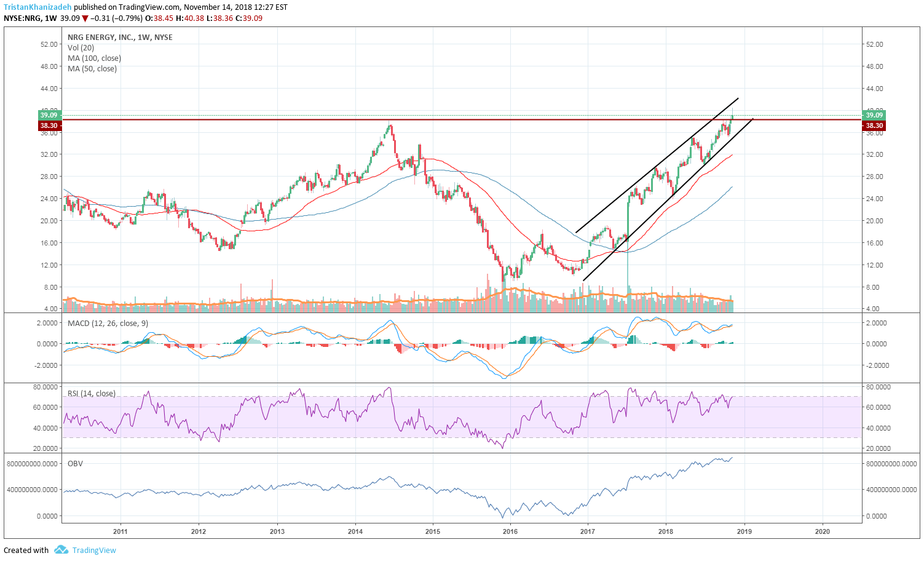Click the -2.0000 MACD value on right axis
Viewport: 924px width, 561px height.
point(877,365)
